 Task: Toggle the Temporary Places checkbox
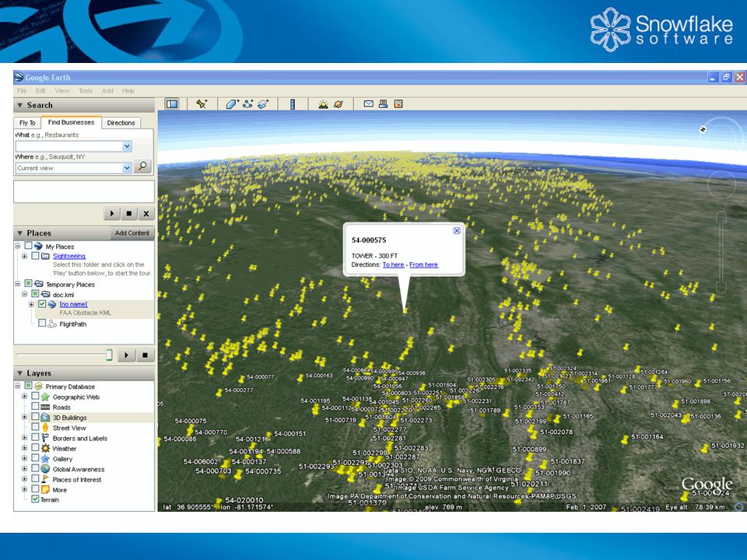(x=28, y=283)
